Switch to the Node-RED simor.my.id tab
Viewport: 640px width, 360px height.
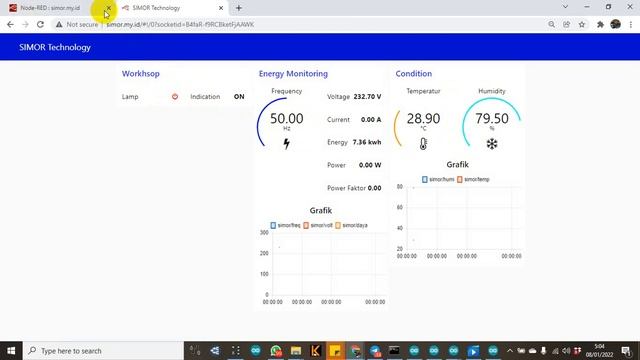pyautogui.click(x=50, y=8)
